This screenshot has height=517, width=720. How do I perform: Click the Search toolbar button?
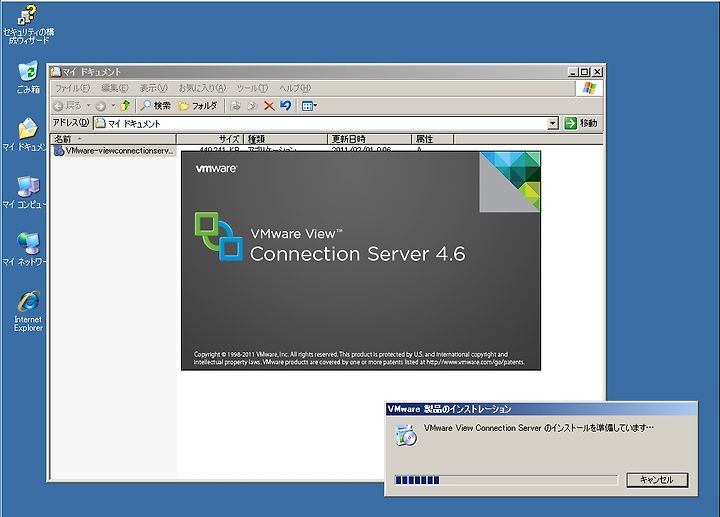point(156,106)
